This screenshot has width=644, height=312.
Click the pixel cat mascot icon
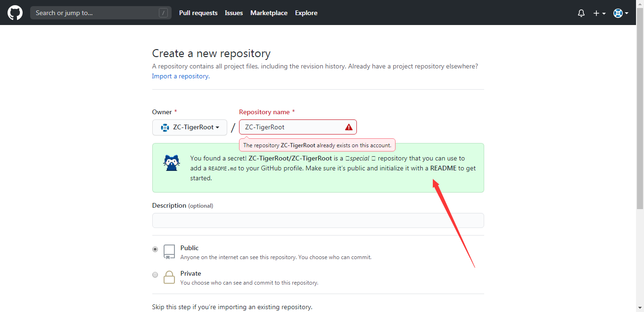172,162
